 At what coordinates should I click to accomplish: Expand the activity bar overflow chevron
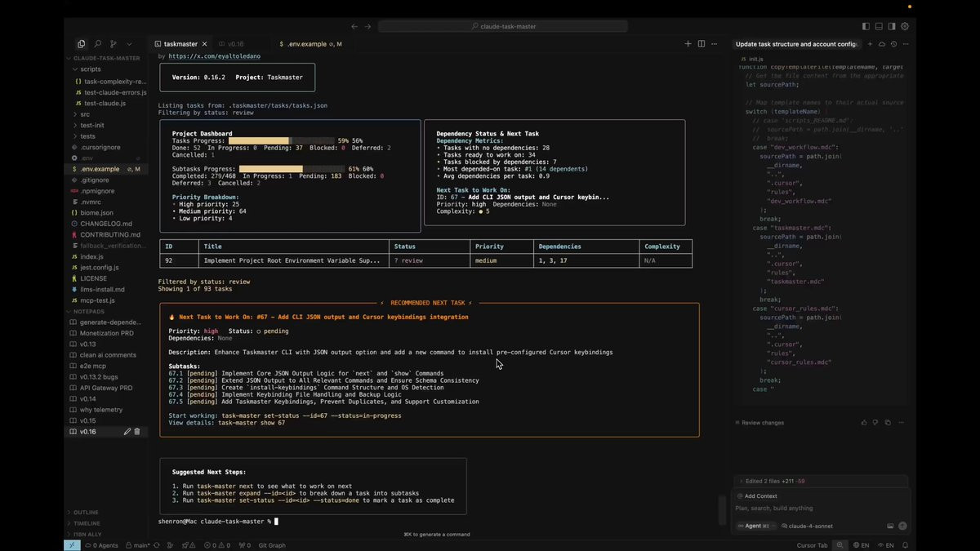click(x=129, y=44)
